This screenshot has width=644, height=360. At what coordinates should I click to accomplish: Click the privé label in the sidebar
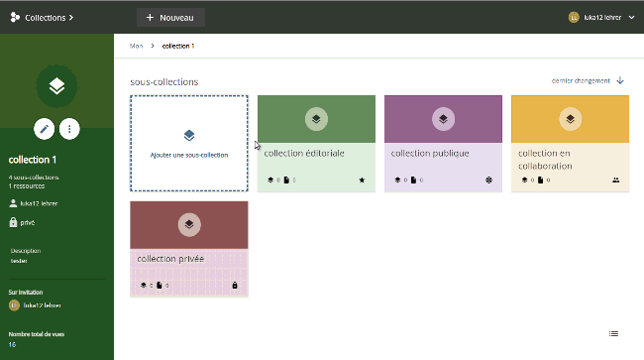28,223
